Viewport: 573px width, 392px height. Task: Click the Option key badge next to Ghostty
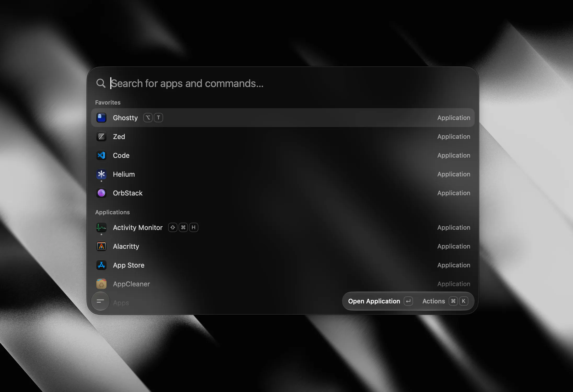tap(148, 118)
